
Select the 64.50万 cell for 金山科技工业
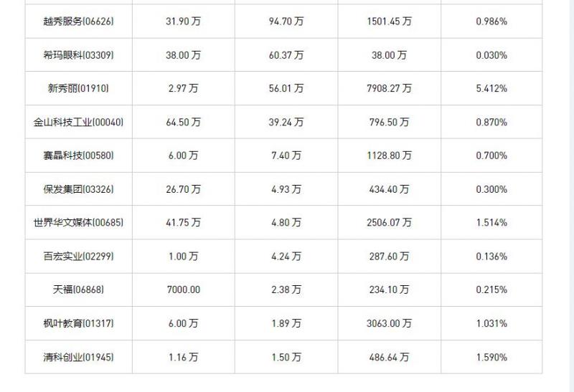[x=183, y=123]
